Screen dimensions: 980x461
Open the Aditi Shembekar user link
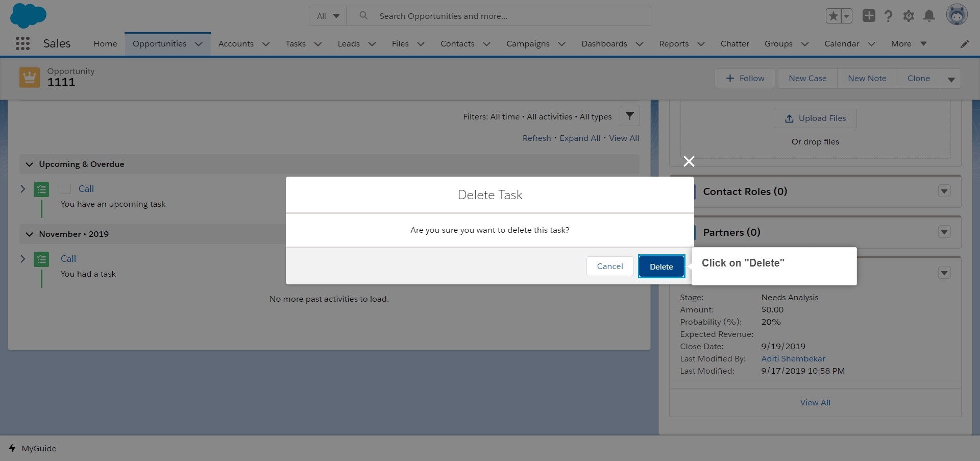tap(793, 359)
